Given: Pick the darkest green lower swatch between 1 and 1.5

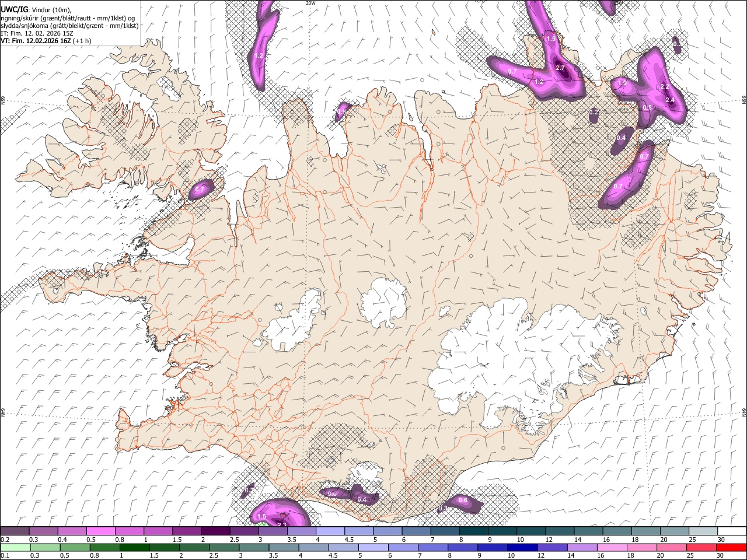Looking at the screenshot, I should point(134,547).
